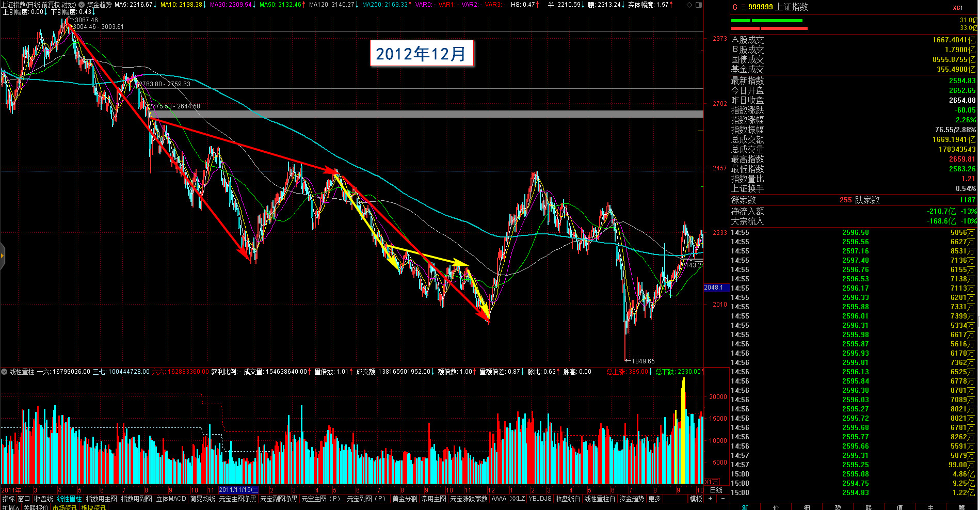Select the XXLZ indicator tab

coord(518,499)
